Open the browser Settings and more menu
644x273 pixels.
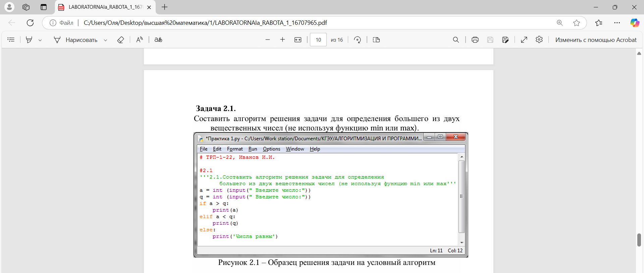(617, 23)
